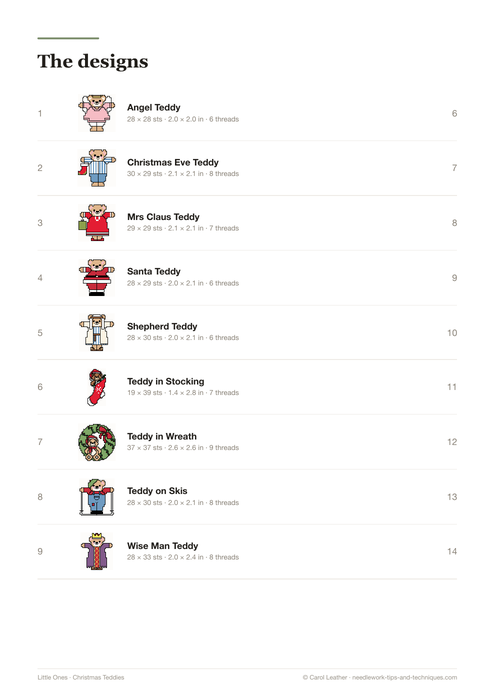Open the Santa Teddy title
The height and width of the screenshot is (700, 495).
click(x=154, y=271)
